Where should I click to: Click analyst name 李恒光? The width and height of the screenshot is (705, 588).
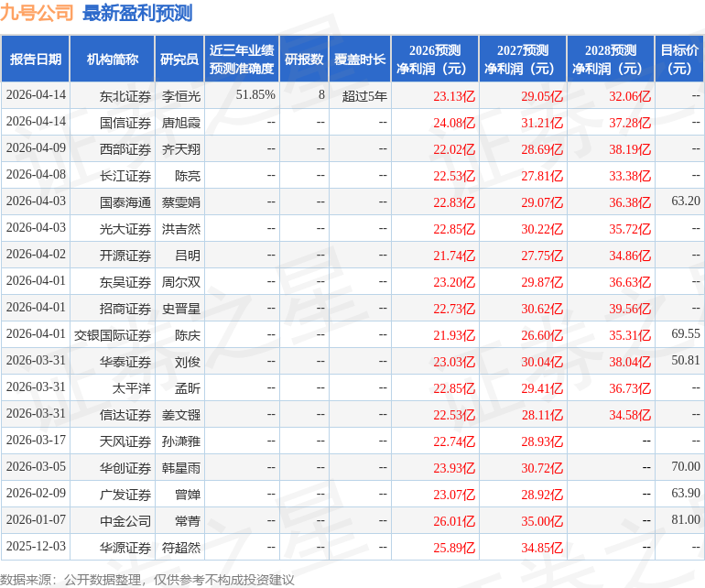[181, 95]
